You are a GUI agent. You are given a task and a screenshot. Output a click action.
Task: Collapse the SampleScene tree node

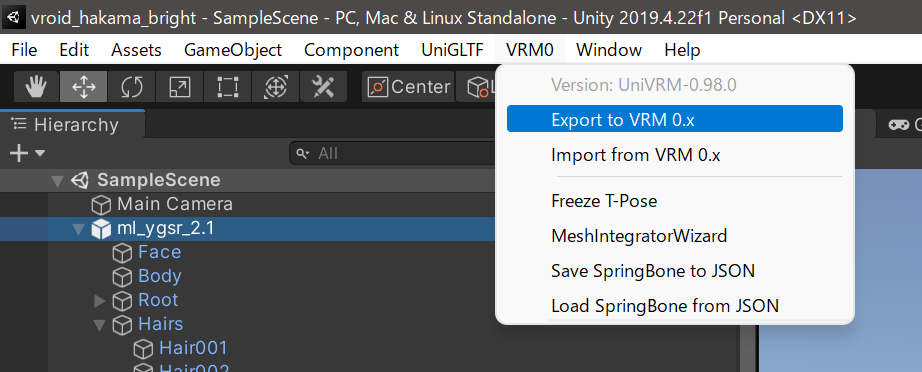click(x=57, y=180)
